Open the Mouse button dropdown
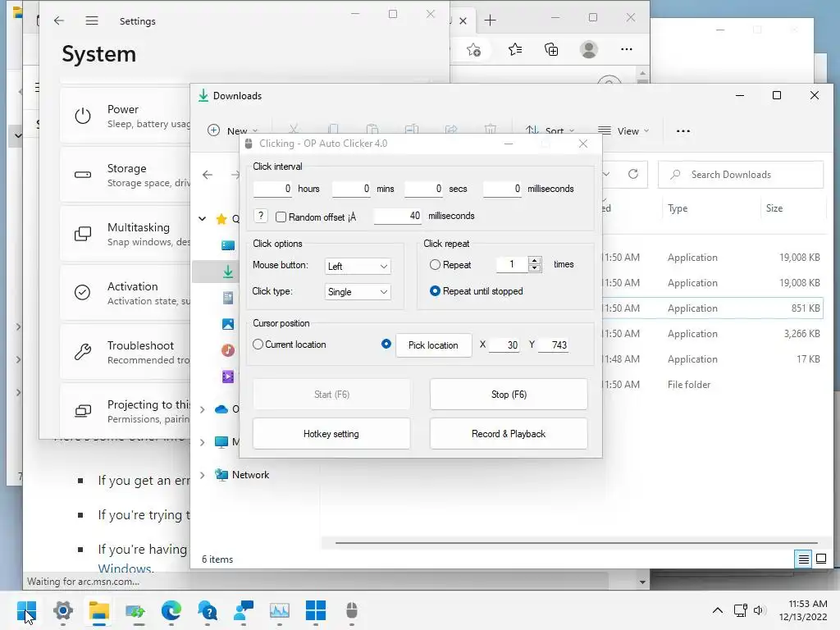The height and width of the screenshot is (630, 840). (358, 267)
